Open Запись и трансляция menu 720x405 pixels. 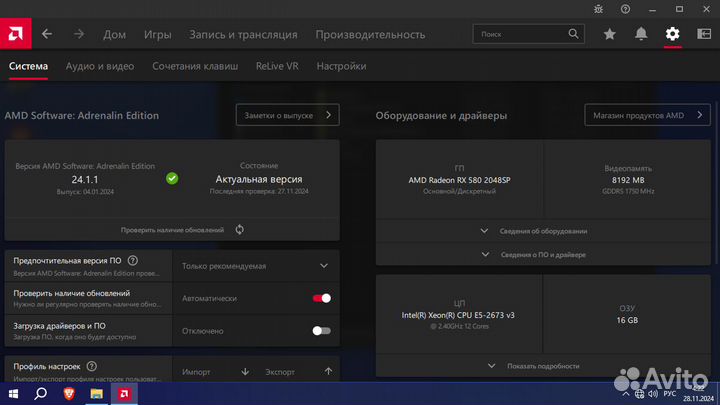click(x=243, y=34)
